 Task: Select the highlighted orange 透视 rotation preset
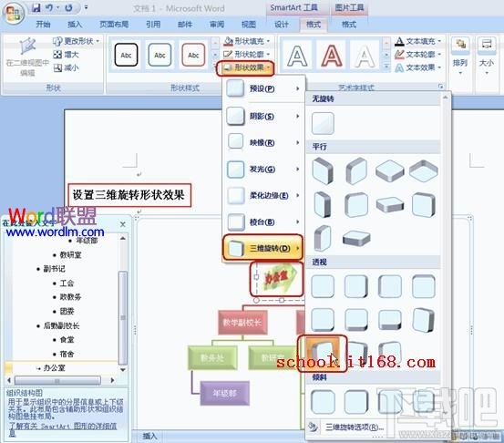tap(323, 354)
